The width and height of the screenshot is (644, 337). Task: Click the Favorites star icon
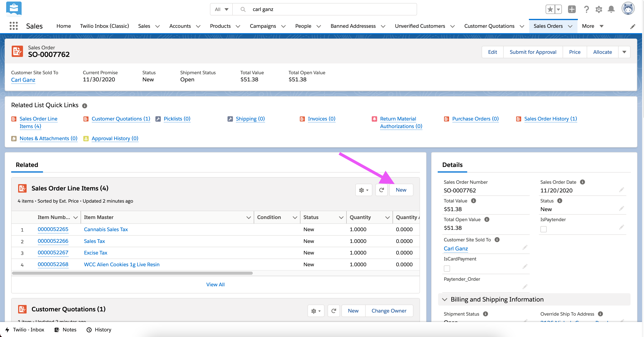click(x=550, y=9)
